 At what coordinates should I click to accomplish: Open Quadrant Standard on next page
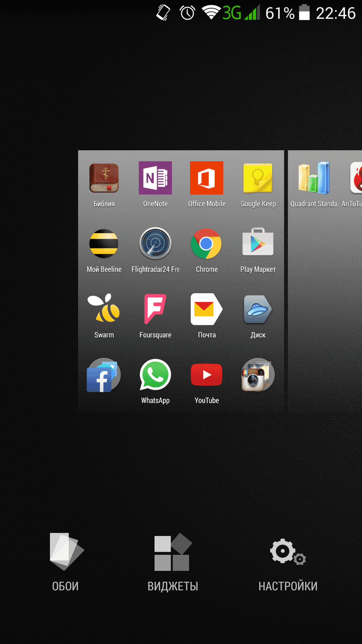click(314, 178)
